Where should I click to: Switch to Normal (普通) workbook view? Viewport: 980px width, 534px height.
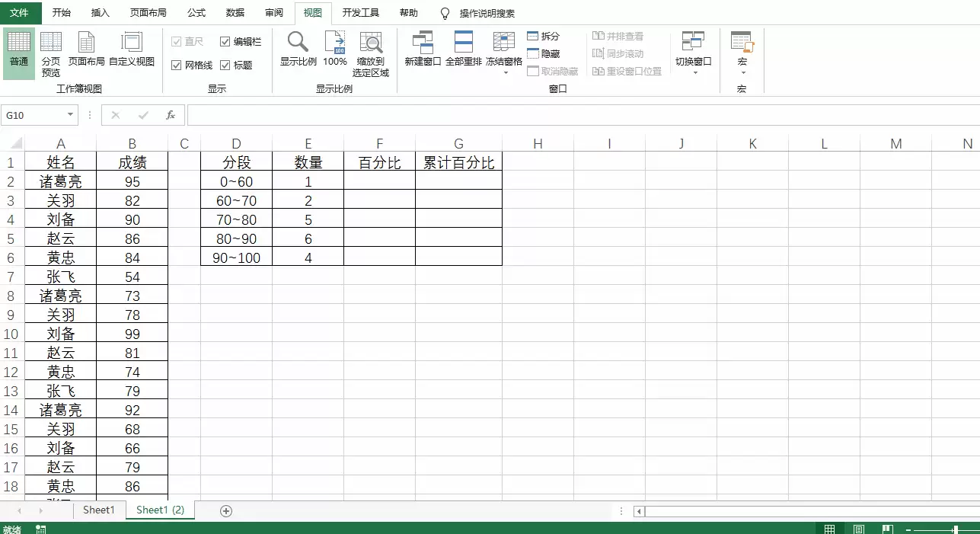19,53
